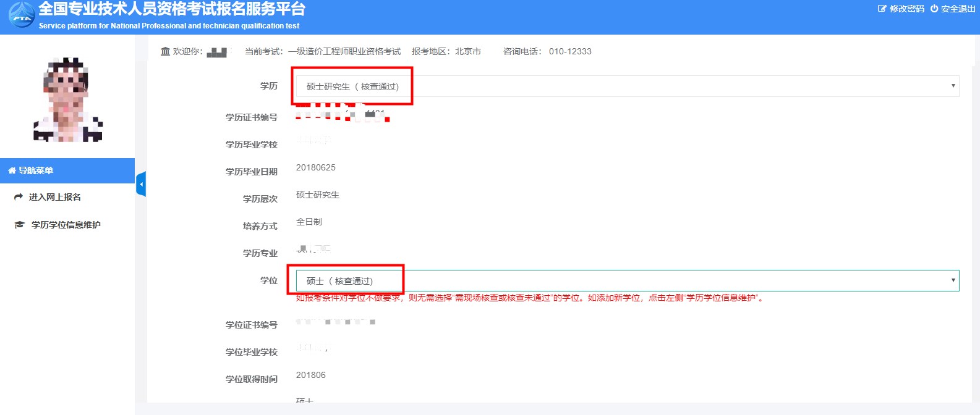This screenshot has width=980, height=415.
Task: Click the arrow at right of 学历 combo box
Action: tap(953, 86)
